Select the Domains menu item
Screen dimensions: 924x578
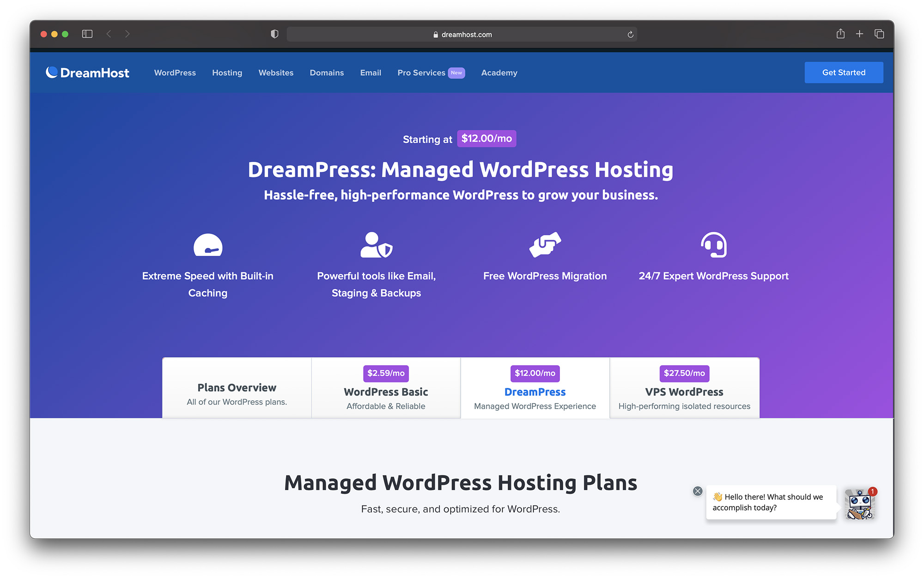[327, 72]
